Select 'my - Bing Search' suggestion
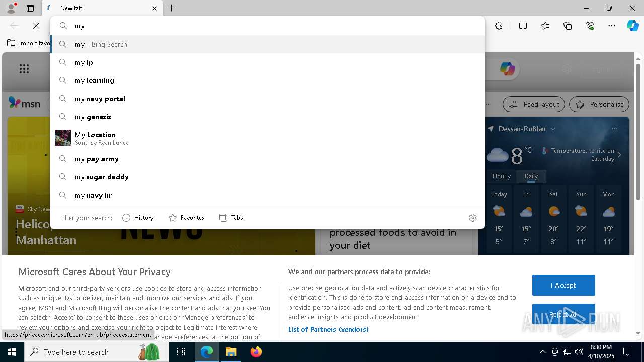Image resolution: width=644 pixels, height=362 pixels. tap(267, 44)
